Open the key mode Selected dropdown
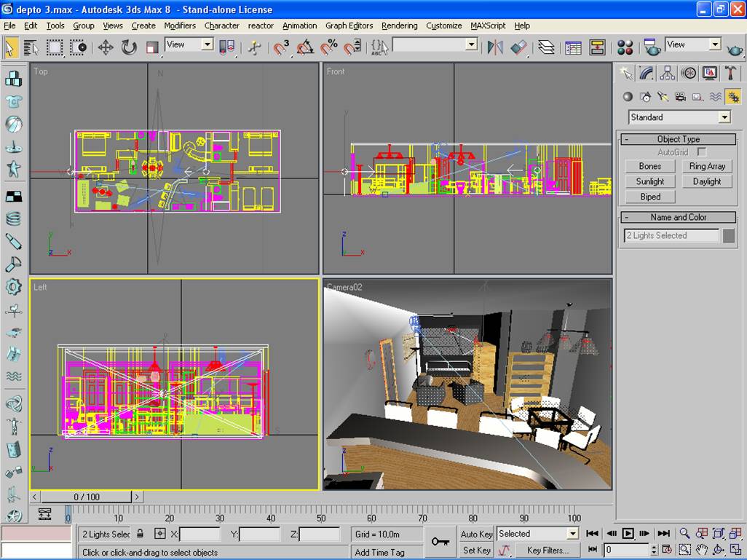 pos(538,534)
